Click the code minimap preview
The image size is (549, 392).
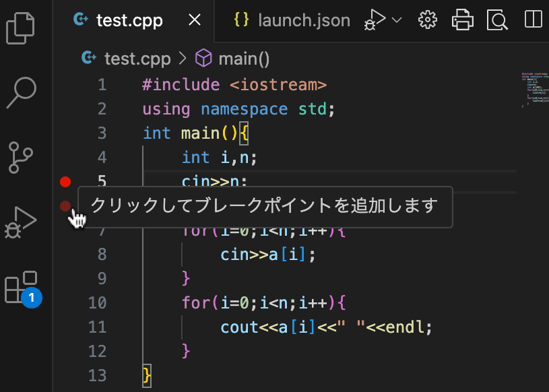pyautogui.click(x=535, y=89)
